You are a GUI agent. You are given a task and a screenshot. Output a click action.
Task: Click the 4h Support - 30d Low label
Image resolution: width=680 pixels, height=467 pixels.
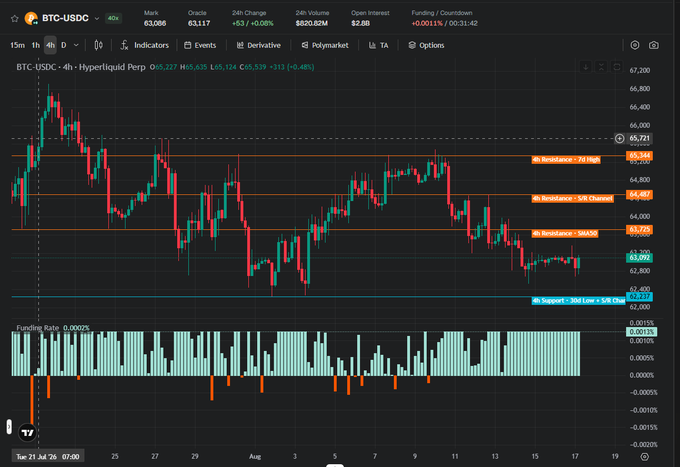tap(579, 300)
